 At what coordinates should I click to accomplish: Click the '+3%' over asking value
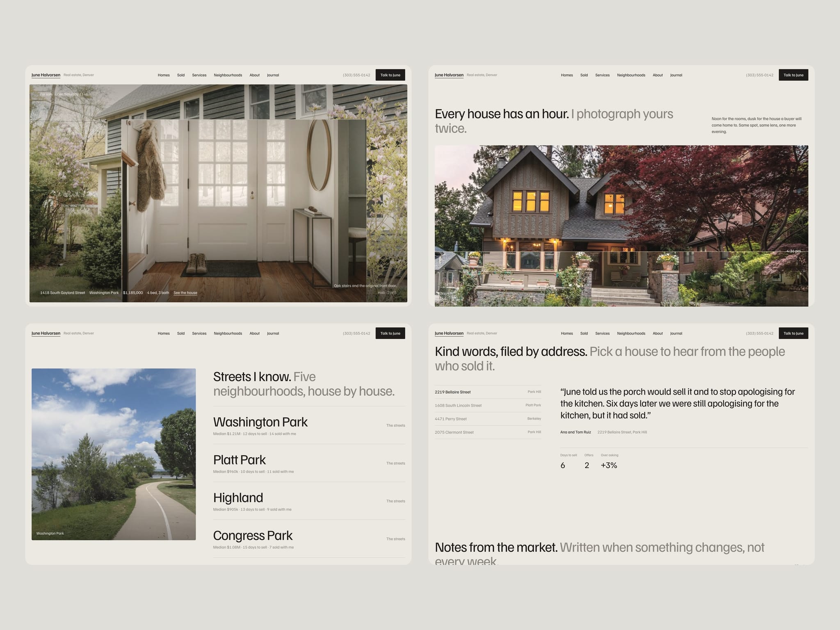click(609, 466)
